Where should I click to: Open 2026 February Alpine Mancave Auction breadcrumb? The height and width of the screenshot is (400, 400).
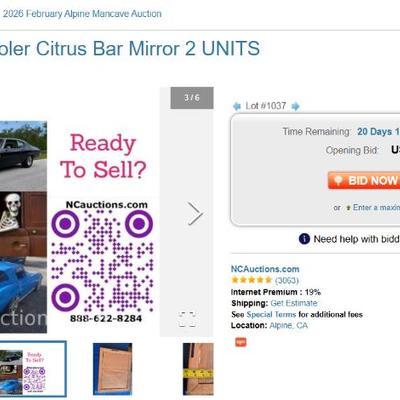pos(82,14)
